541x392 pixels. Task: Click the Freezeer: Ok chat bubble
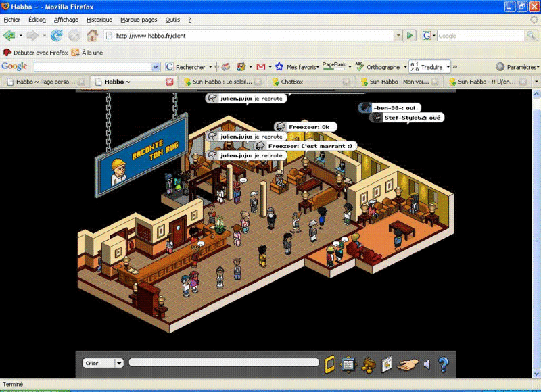click(305, 127)
